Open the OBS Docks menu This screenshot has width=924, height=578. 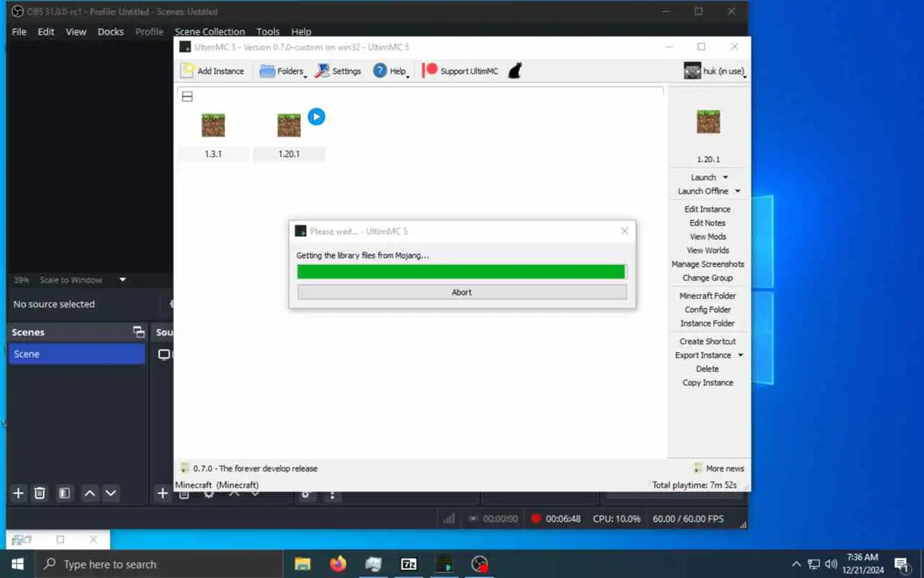point(110,32)
